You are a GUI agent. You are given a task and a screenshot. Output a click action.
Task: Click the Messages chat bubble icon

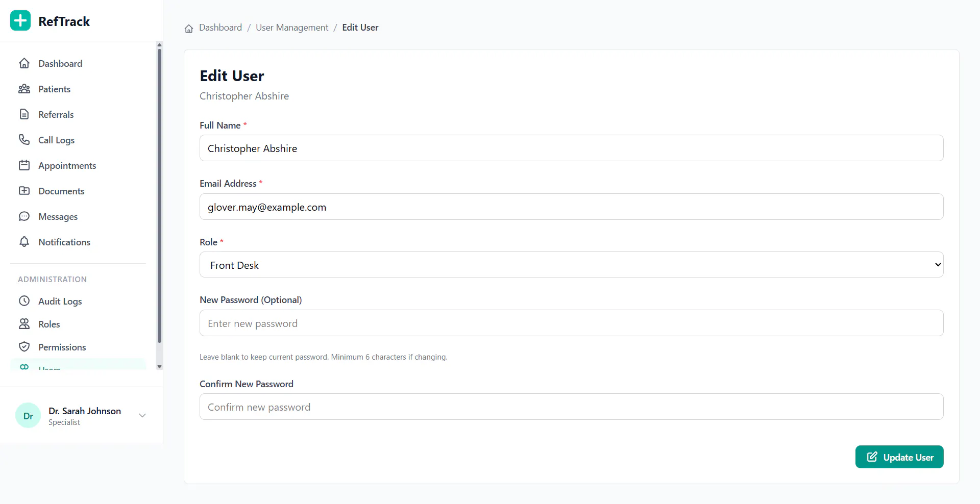(24, 216)
